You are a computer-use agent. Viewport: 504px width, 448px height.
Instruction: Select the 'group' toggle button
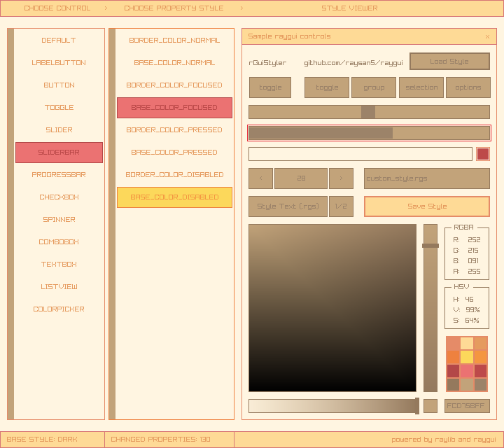pos(374,87)
